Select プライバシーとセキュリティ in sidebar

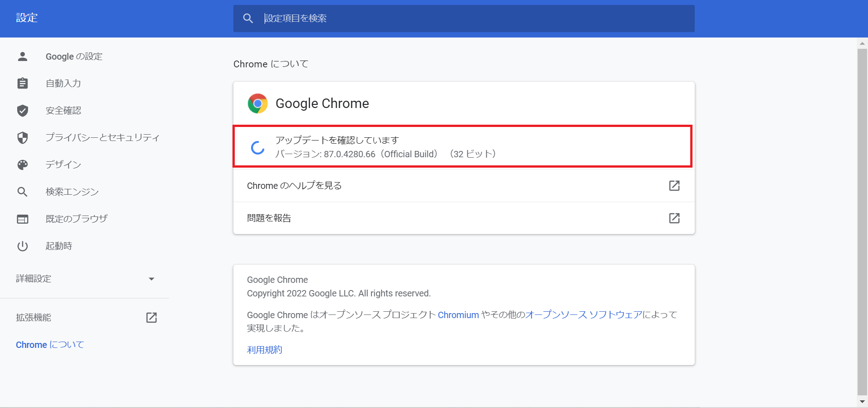[102, 138]
